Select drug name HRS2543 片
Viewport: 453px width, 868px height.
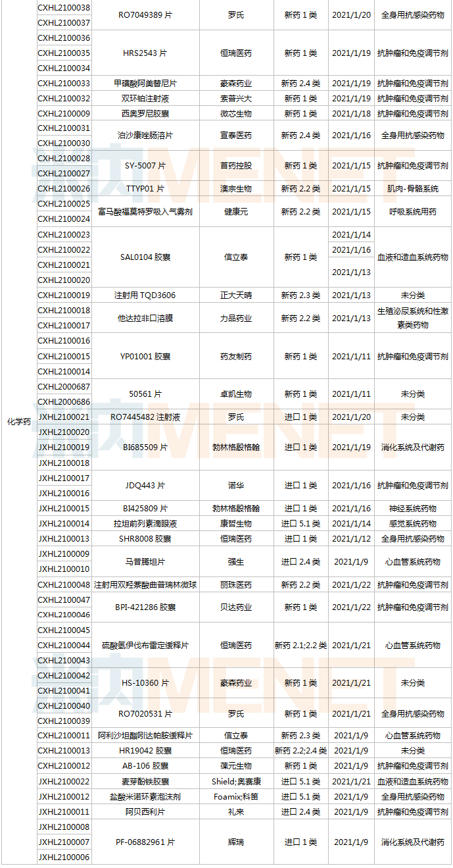pyautogui.click(x=145, y=53)
